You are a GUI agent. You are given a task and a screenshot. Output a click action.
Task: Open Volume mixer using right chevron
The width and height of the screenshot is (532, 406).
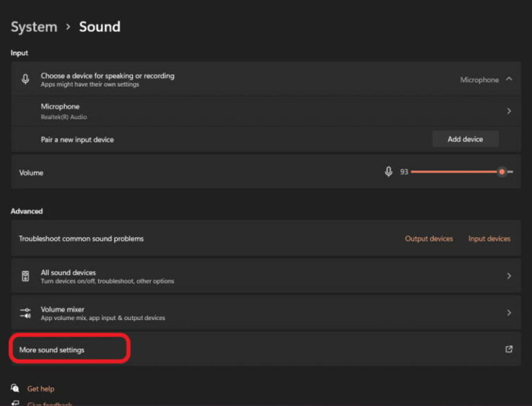coord(509,312)
